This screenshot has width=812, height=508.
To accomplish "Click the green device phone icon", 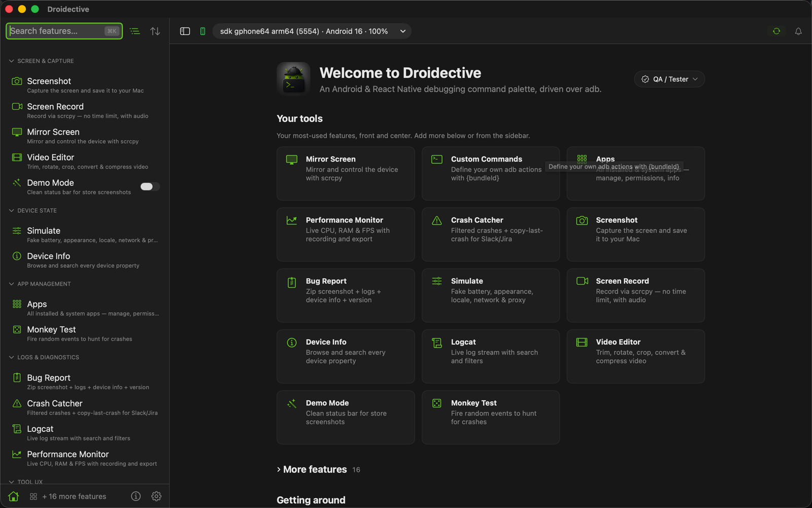I will click(202, 31).
